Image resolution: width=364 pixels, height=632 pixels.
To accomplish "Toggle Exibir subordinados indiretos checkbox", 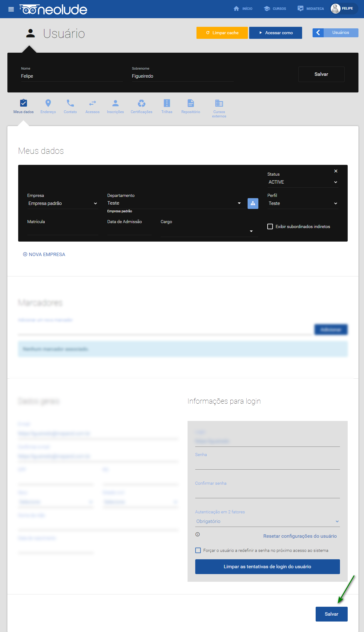I will pyautogui.click(x=270, y=226).
